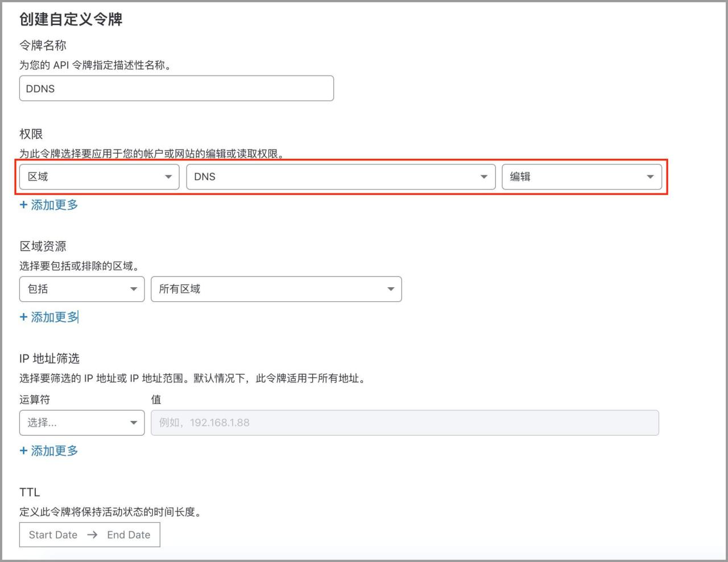728x562 pixels.
Task: Click the caret arrow on the 编辑 dropdown
Action: [x=650, y=177]
